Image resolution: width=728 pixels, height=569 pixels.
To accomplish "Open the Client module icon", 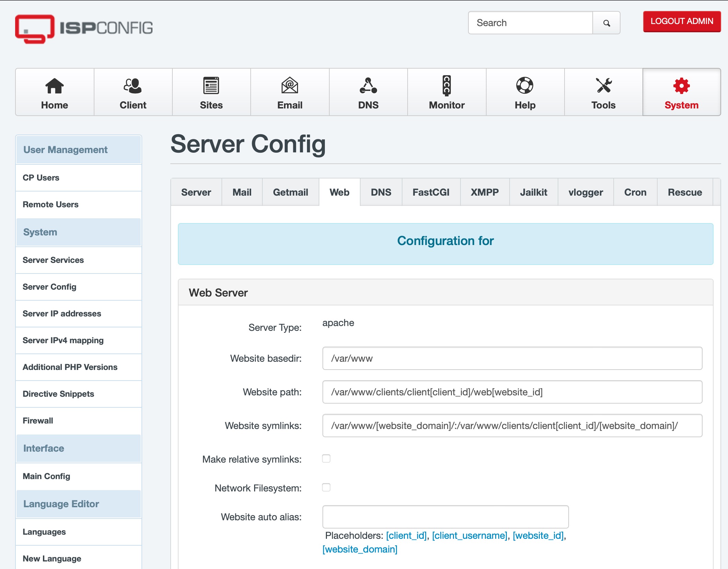I will tap(133, 86).
